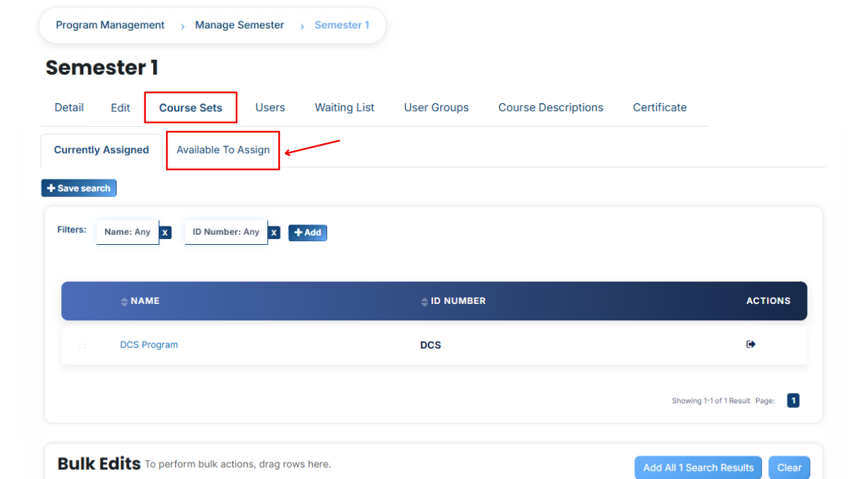This screenshot has height=479, width=868.
Task: Open the Course Descriptions tab
Action: tap(550, 107)
